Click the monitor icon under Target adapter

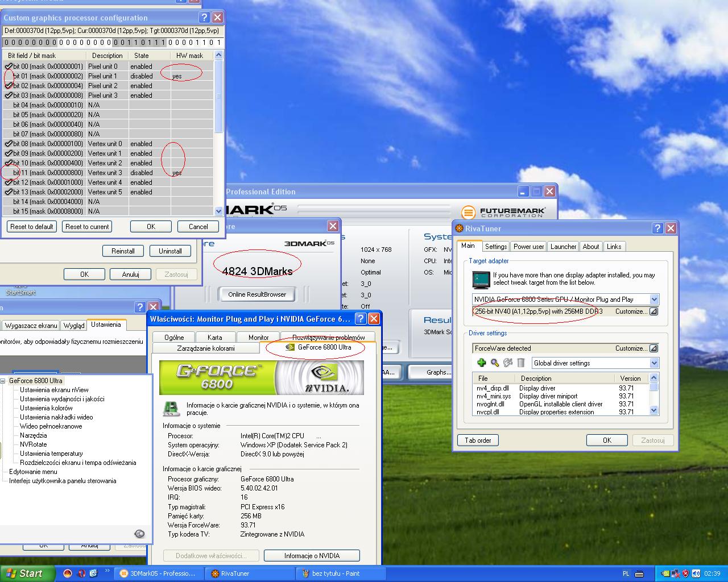coord(481,280)
